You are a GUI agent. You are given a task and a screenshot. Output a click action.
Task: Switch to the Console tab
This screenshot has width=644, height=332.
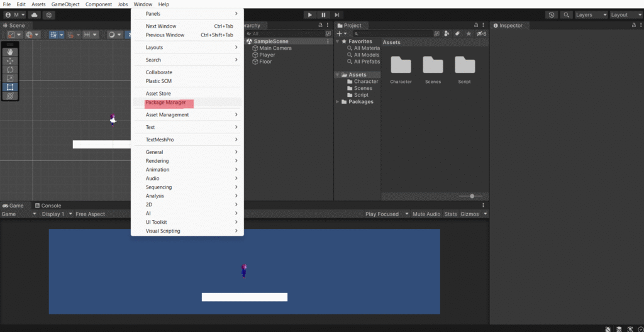(50, 206)
